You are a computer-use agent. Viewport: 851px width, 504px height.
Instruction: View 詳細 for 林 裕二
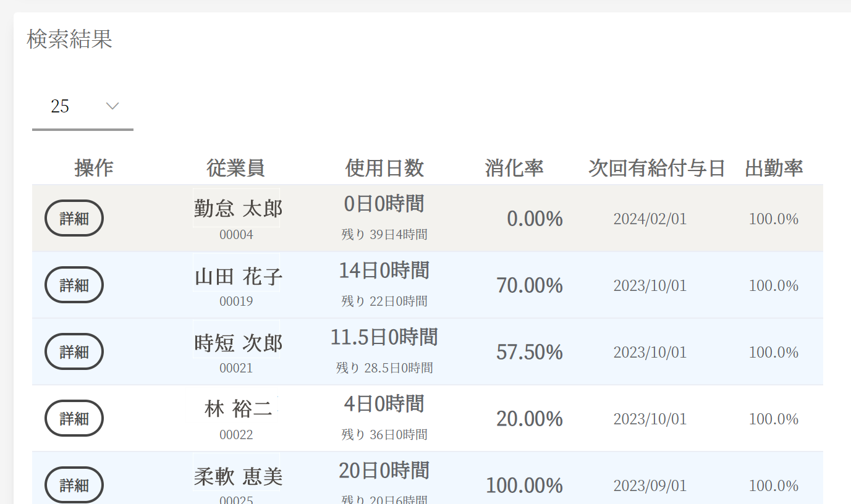point(74,418)
